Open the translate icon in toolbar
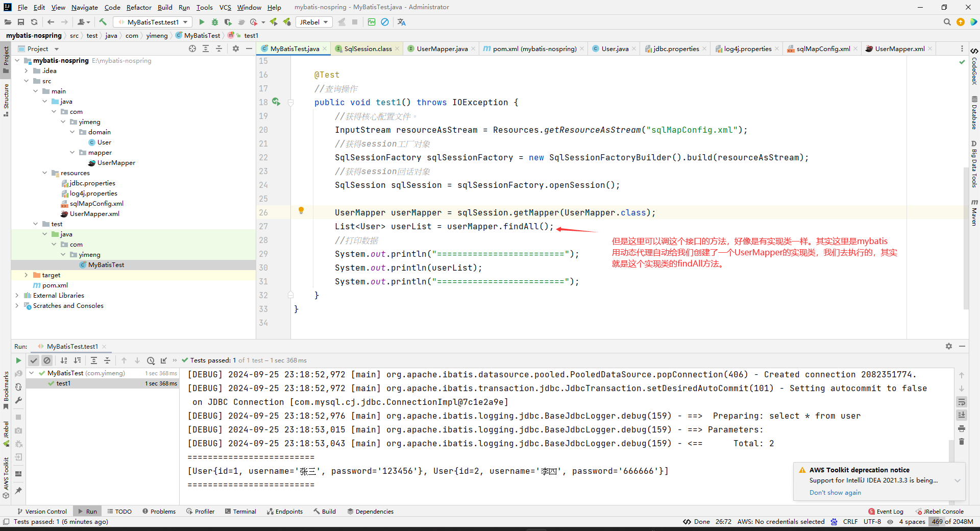Screen dimensions: 980x531 click(402, 22)
